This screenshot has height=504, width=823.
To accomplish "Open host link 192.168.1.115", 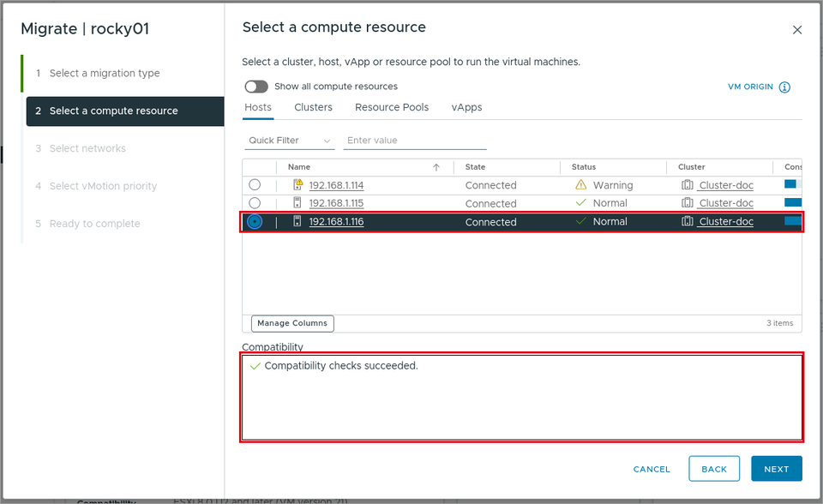I will pos(336,202).
